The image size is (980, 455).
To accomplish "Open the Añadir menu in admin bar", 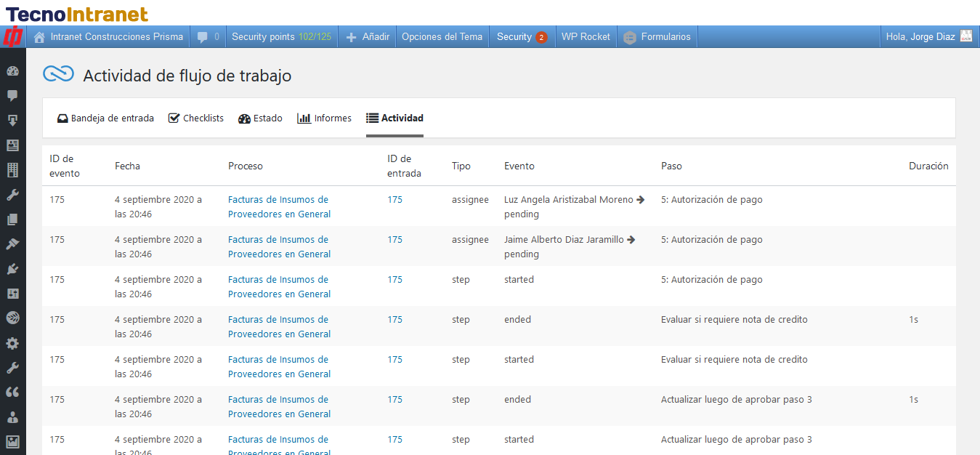I will [x=368, y=37].
